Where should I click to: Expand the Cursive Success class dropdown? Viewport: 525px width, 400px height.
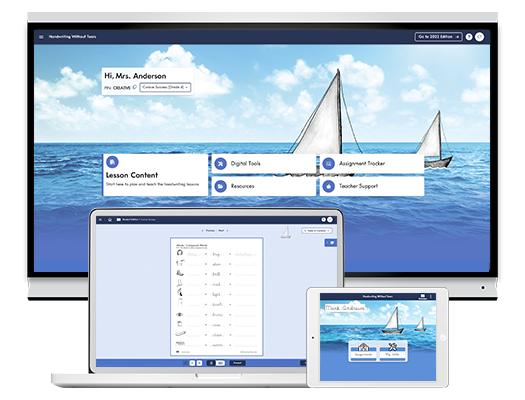[165, 87]
